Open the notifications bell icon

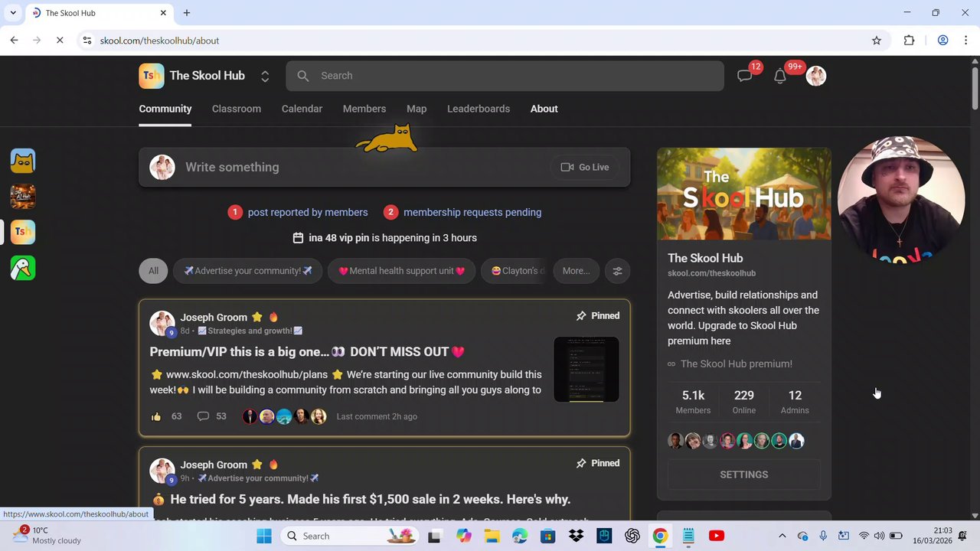pos(780,76)
